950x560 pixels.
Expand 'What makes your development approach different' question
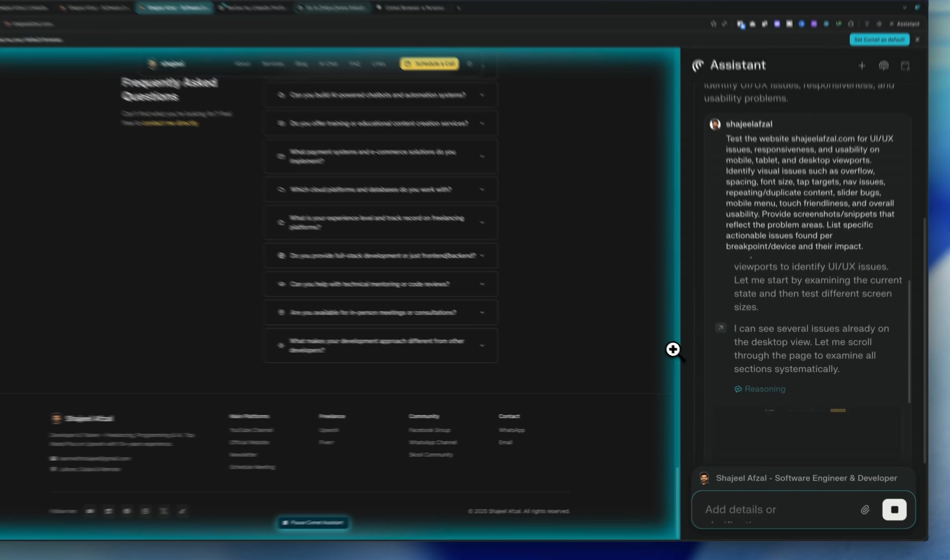coord(381,345)
